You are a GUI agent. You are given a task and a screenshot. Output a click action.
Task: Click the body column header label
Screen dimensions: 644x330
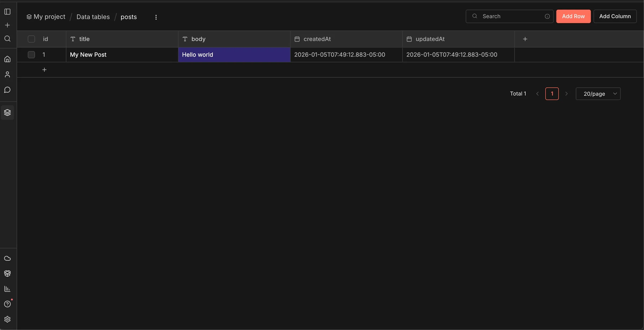(198, 39)
